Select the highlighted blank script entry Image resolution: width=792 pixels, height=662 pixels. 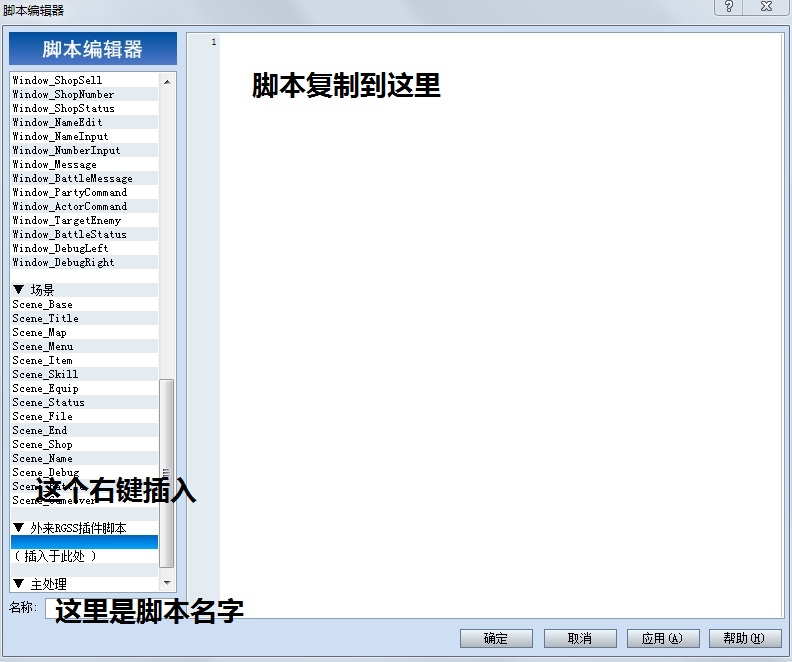point(84,542)
